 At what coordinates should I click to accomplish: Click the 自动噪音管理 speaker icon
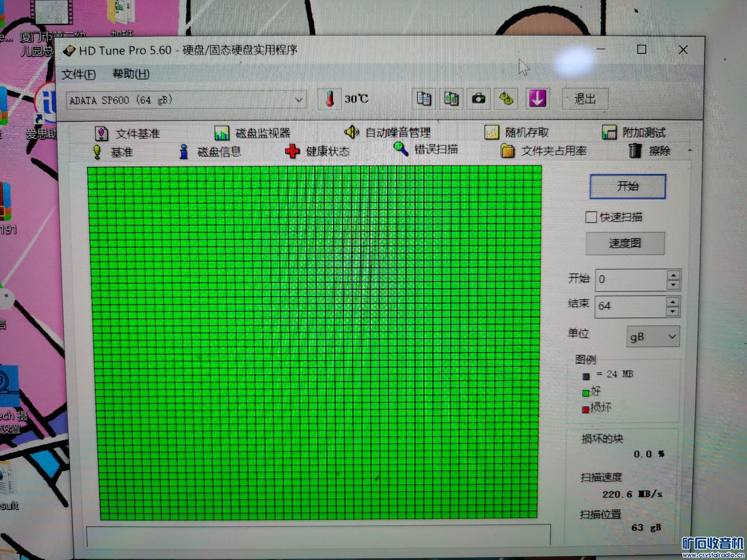click(352, 132)
